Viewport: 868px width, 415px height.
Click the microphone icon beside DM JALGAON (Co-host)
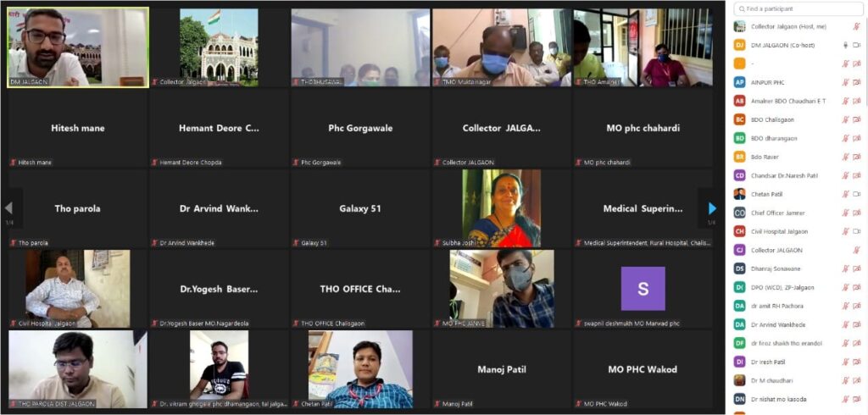coord(845,46)
